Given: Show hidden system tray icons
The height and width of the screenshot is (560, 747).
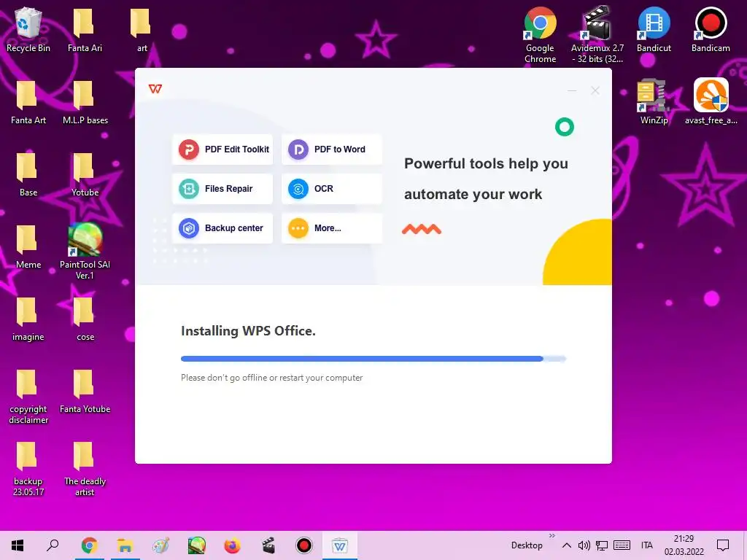Looking at the screenshot, I should click(x=566, y=545).
